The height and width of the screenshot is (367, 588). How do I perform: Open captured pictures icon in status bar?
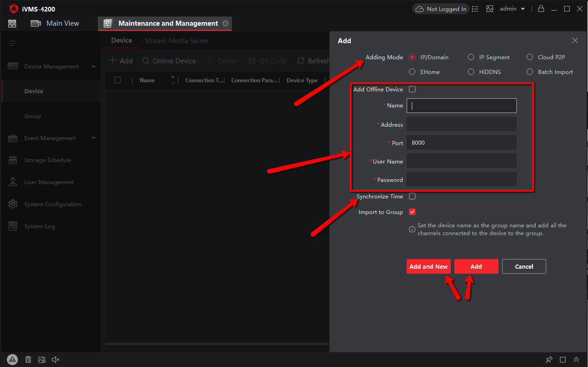(x=42, y=360)
